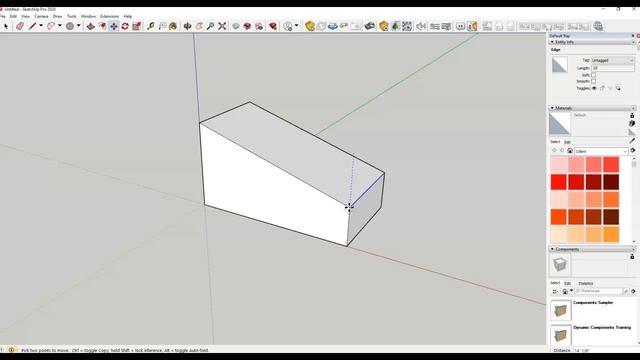Switch to Components Edit tab
The image size is (640, 360).
pos(567,283)
